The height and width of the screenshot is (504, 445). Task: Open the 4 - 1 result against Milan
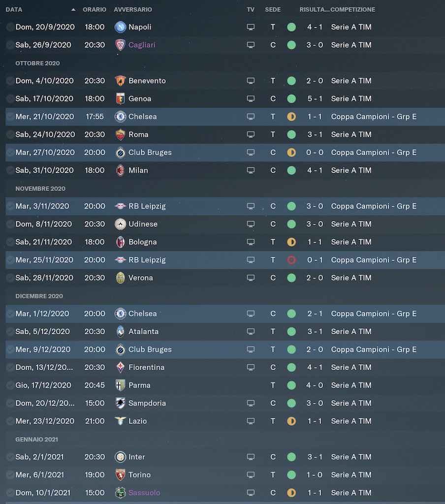(315, 170)
